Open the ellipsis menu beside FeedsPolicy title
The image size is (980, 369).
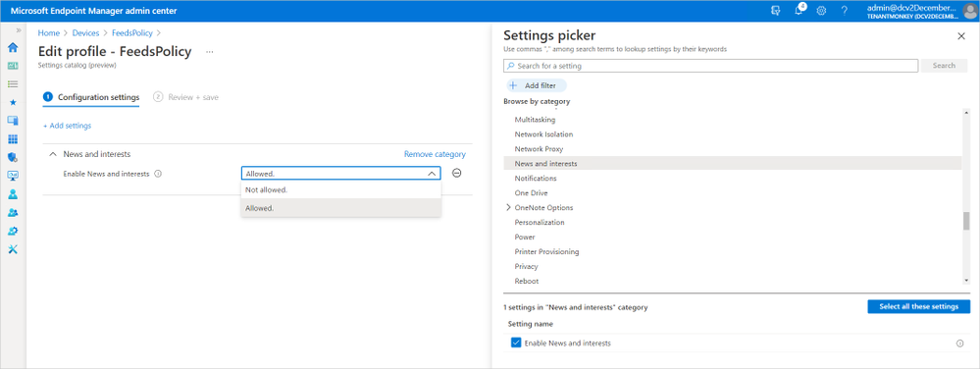pyautogui.click(x=209, y=52)
